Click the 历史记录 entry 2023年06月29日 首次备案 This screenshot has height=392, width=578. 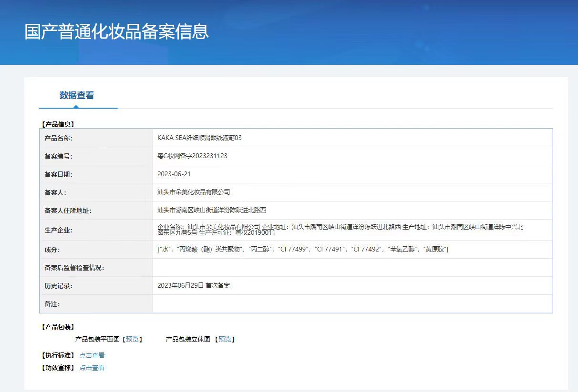pyautogui.click(x=194, y=285)
